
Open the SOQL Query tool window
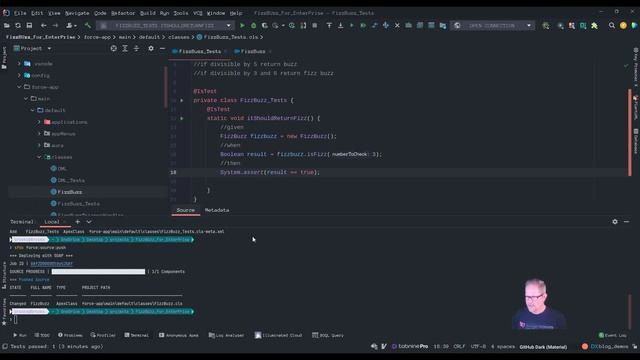point(328,335)
